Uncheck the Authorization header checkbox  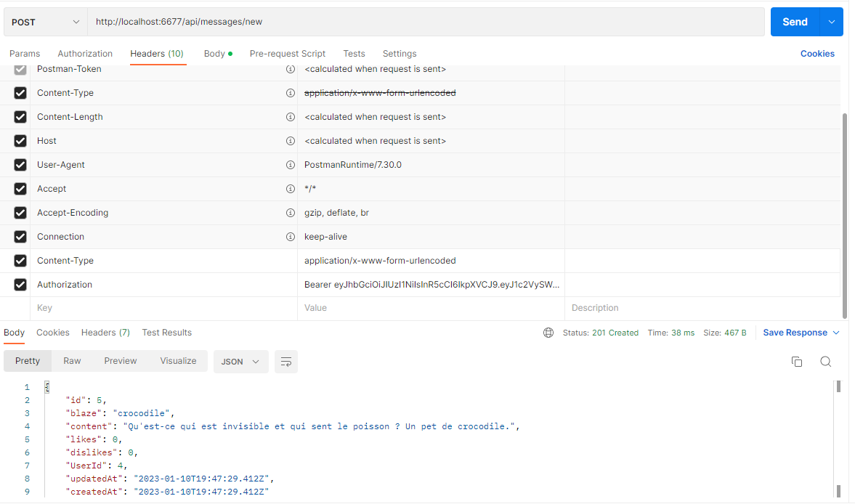(x=20, y=284)
